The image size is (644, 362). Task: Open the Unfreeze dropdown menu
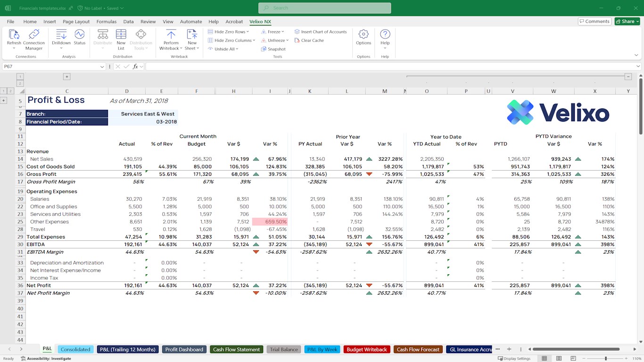coord(287,41)
